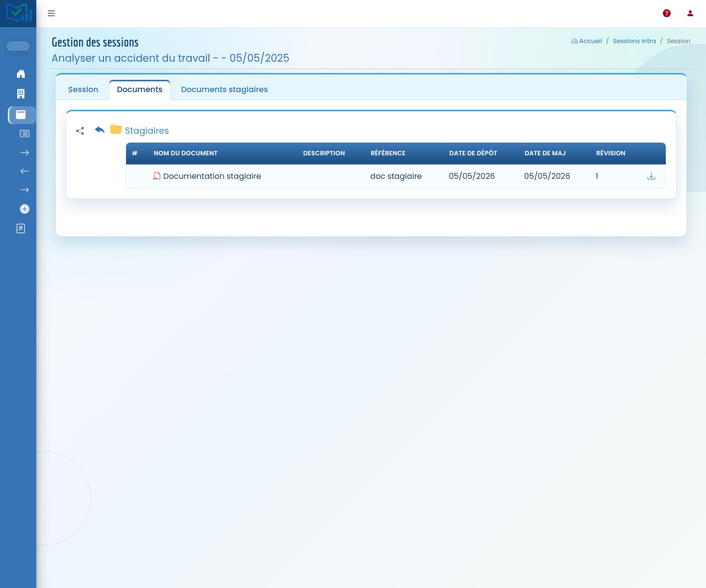Click the Date de dépôt column header
706x588 pixels.
(473, 153)
